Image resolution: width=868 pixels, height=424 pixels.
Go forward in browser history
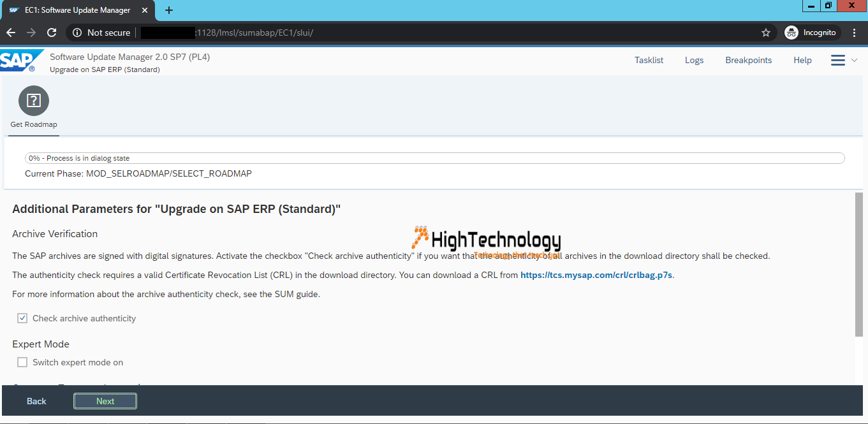pos(31,33)
